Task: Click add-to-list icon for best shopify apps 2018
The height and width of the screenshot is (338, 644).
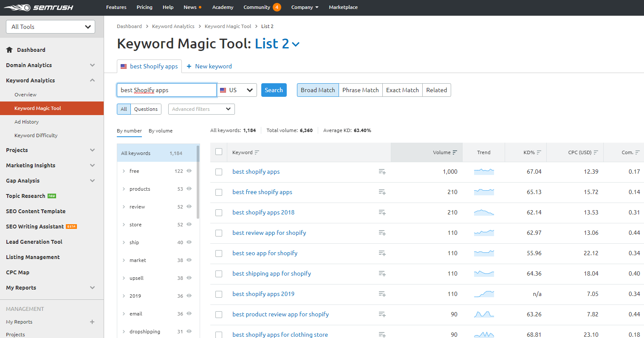Action: click(382, 212)
